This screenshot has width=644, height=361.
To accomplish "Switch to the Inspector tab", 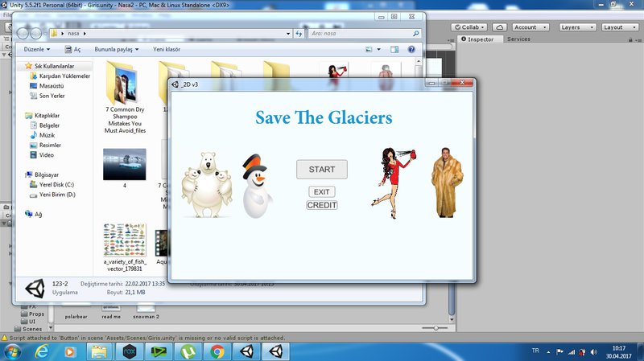I will coord(480,39).
